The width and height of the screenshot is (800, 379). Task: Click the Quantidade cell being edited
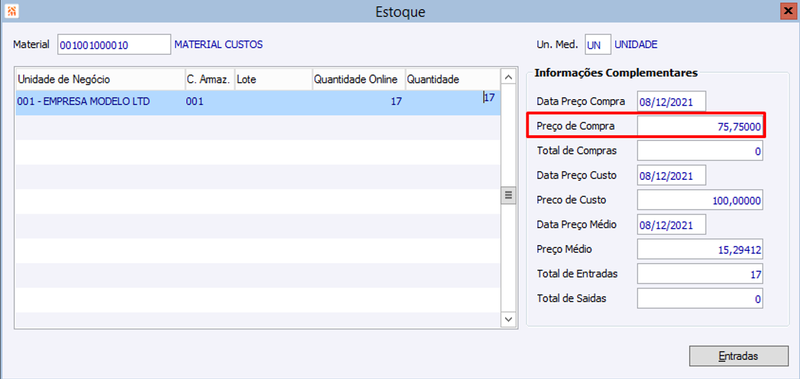click(x=452, y=102)
